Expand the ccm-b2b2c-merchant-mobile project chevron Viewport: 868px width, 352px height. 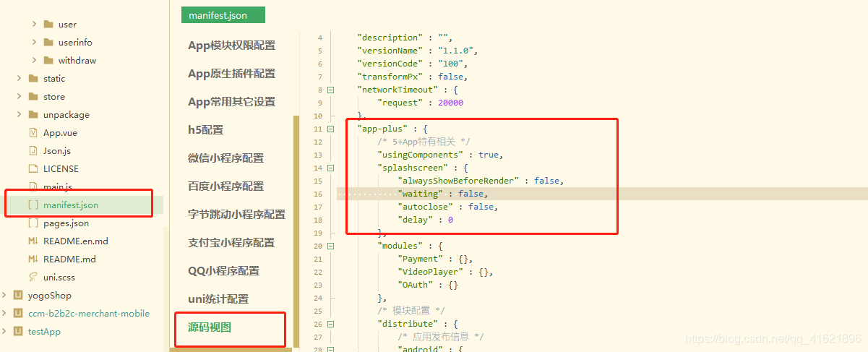tap(4, 313)
